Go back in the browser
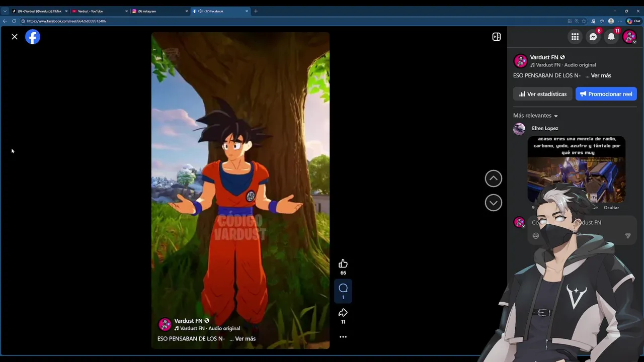This screenshot has width=644, height=362. coord(5,21)
